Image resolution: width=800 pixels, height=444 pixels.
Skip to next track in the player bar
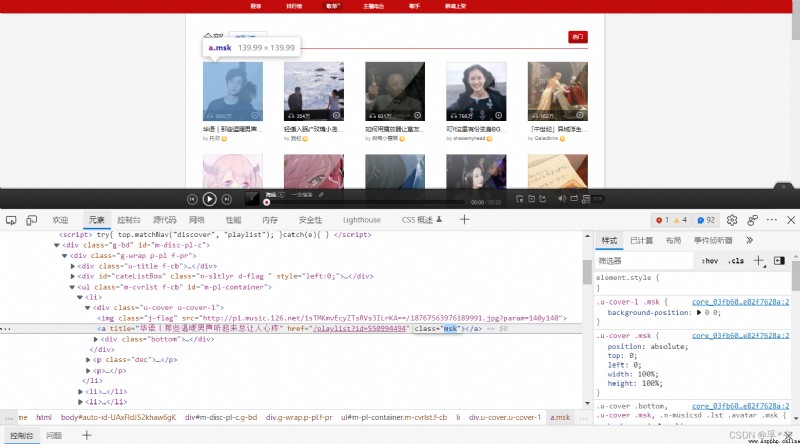[227, 200]
